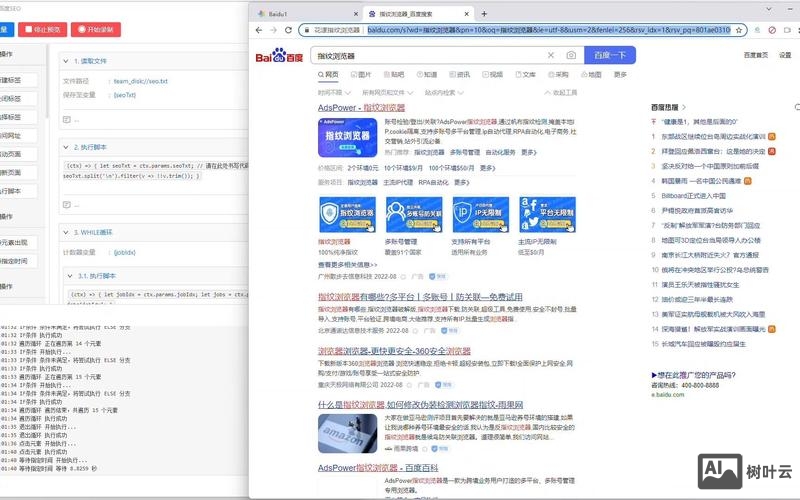Click the browser forward arrow
800x500 pixels.
click(x=273, y=30)
